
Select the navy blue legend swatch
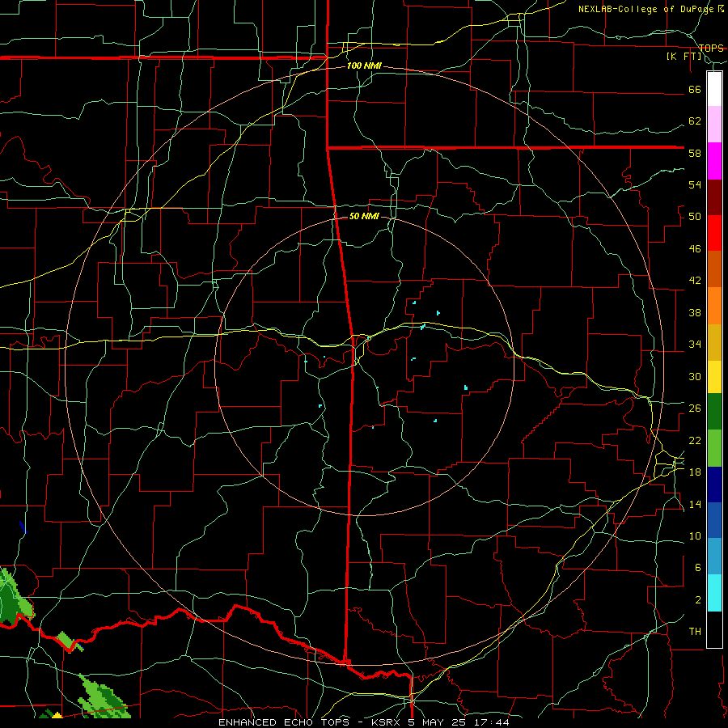click(714, 485)
